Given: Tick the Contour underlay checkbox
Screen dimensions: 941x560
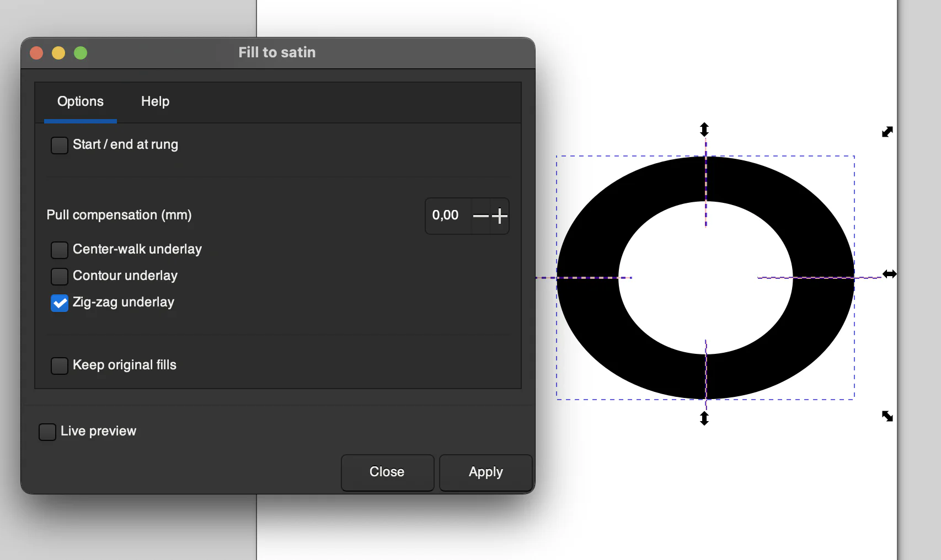Looking at the screenshot, I should [x=60, y=277].
